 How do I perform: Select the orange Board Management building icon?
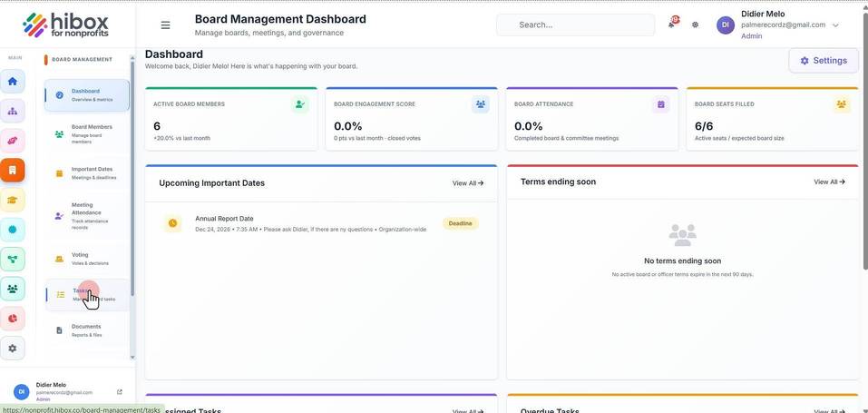coord(13,170)
